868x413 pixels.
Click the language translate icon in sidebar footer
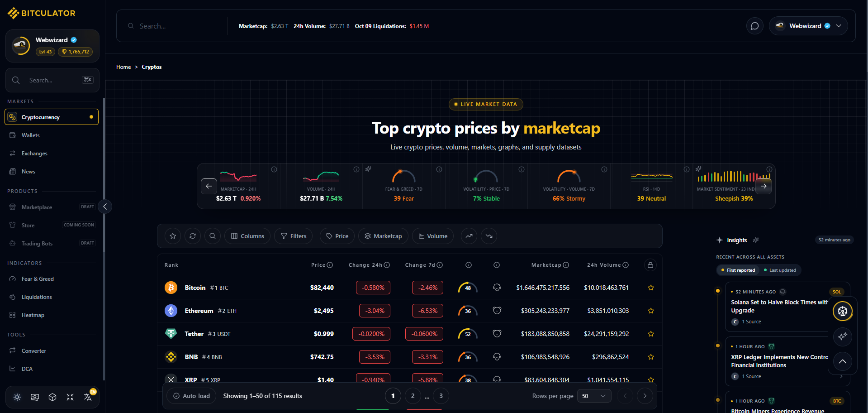(x=88, y=397)
